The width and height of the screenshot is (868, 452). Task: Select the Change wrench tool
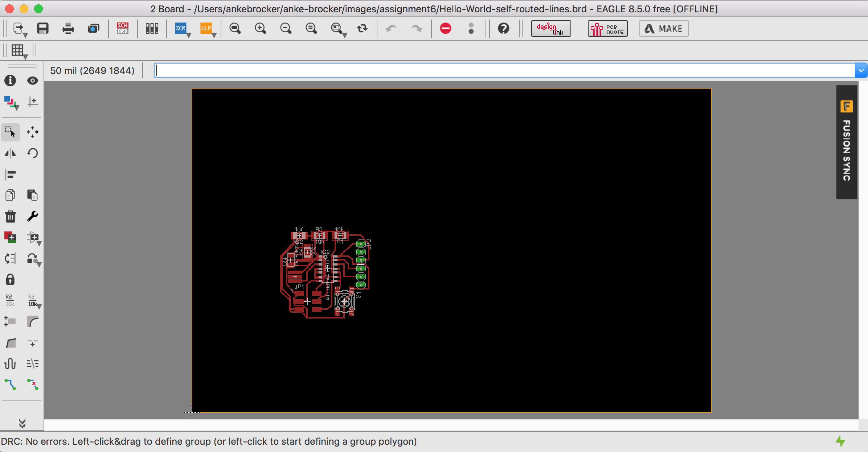pos(33,217)
